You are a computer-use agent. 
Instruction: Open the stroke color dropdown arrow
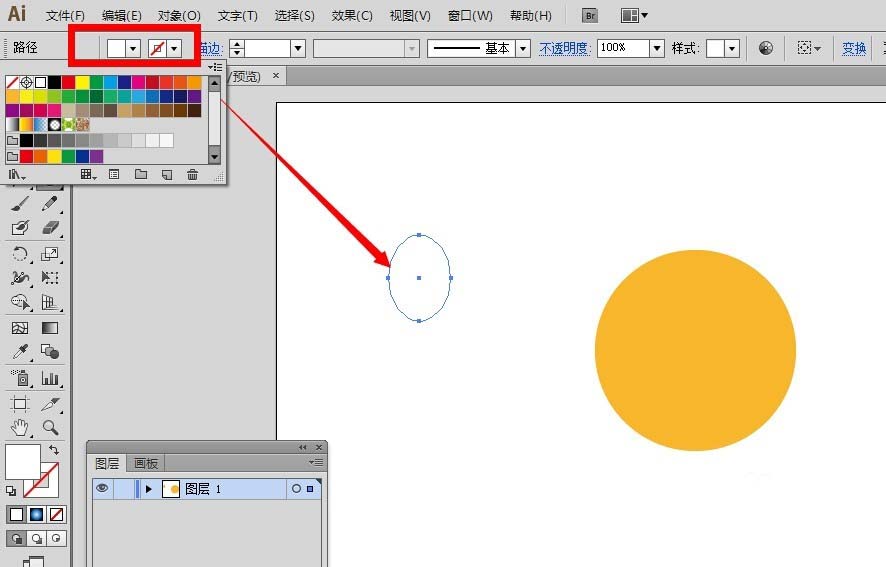coord(174,49)
